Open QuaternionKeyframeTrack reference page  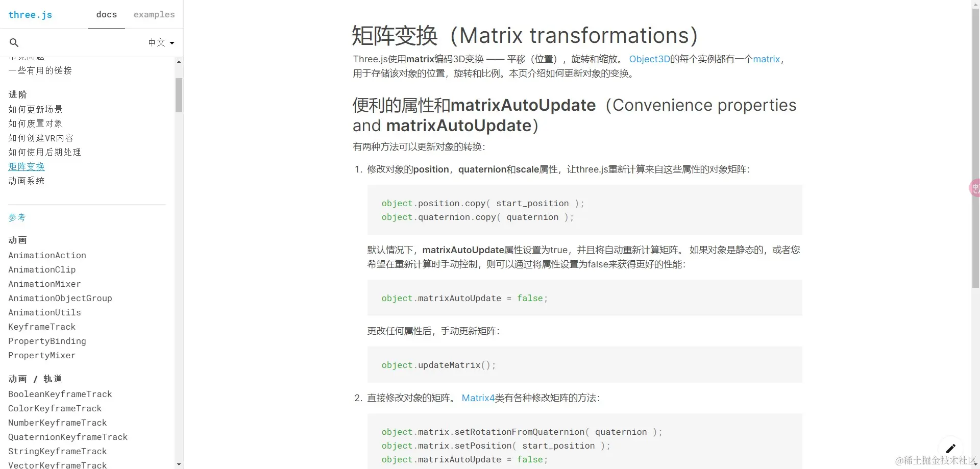coord(68,437)
